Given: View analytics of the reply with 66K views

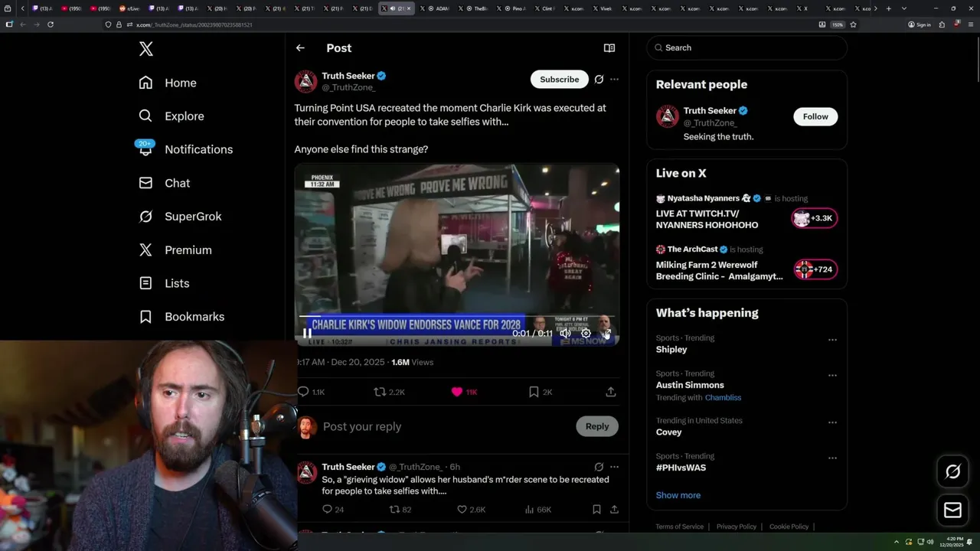Looking at the screenshot, I should (x=538, y=509).
